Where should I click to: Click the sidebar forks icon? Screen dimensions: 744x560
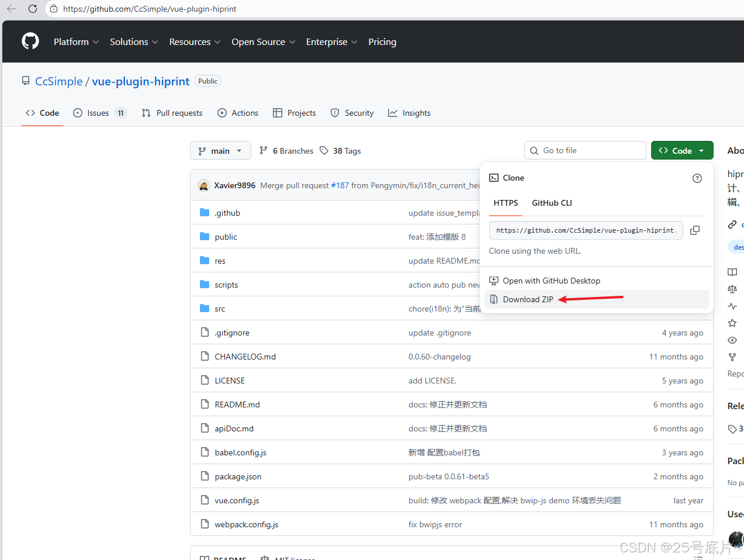click(732, 357)
